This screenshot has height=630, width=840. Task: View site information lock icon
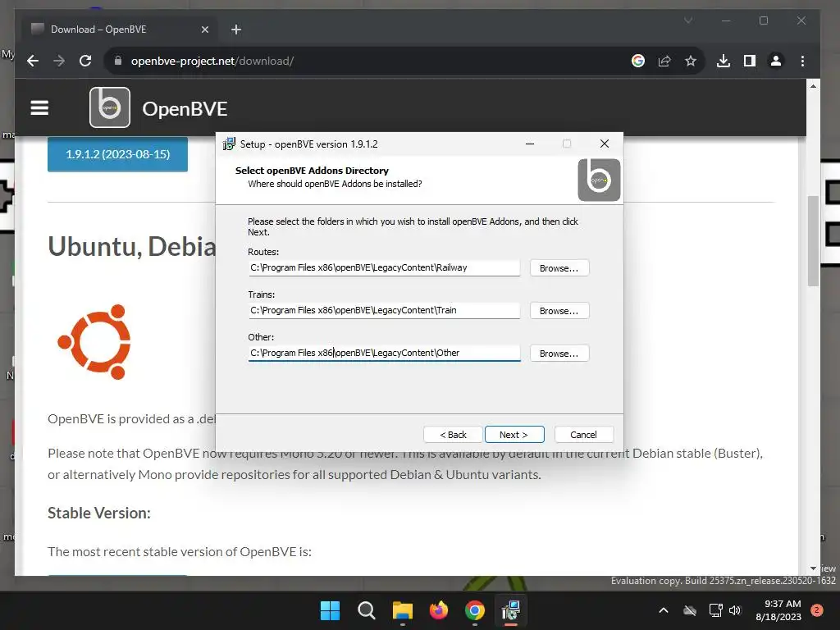pyautogui.click(x=118, y=61)
